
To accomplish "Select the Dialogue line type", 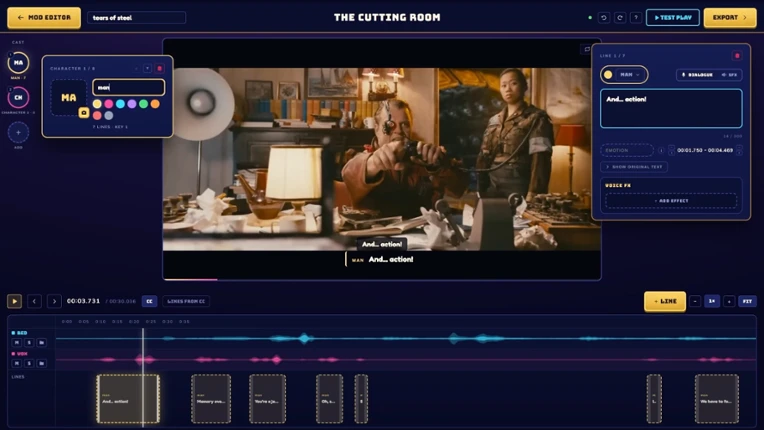I will coord(697,75).
